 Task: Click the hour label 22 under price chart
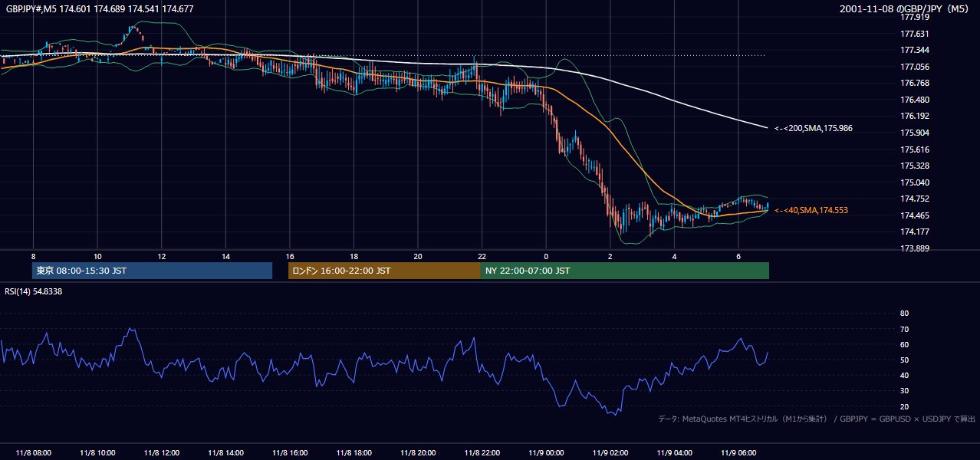[x=482, y=256]
